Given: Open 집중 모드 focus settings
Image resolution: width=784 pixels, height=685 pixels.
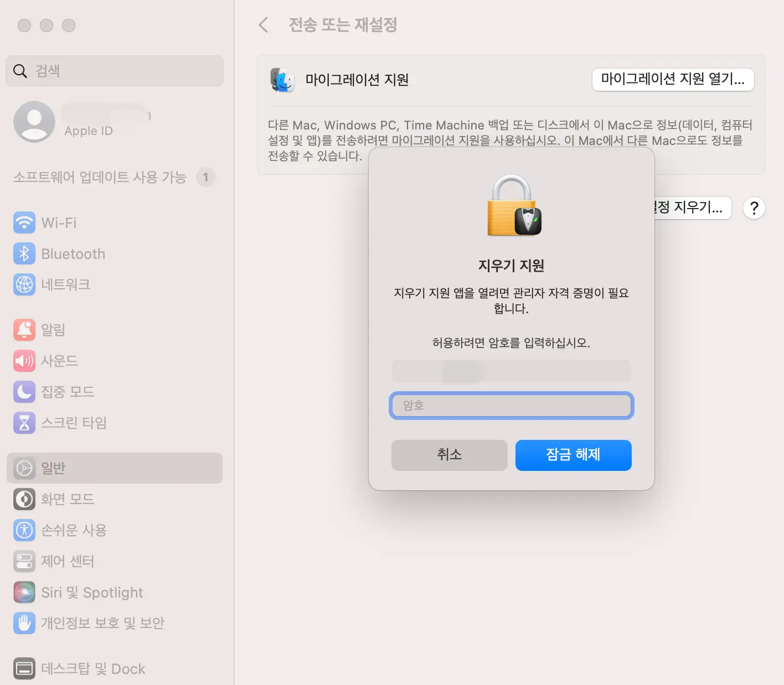Looking at the screenshot, I should (68, 392).
